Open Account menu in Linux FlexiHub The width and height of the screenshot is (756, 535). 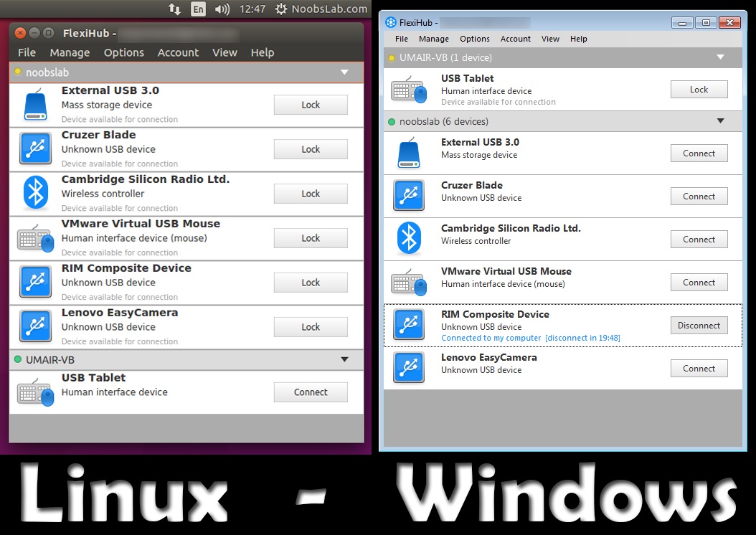point(178,52)
